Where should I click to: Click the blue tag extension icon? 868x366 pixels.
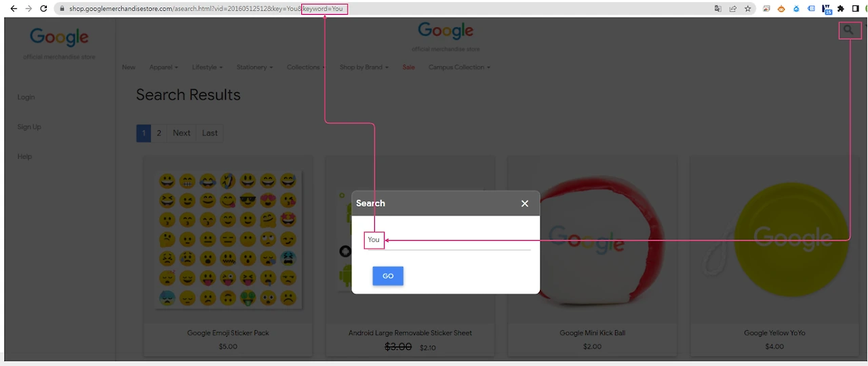click(811, 9)
